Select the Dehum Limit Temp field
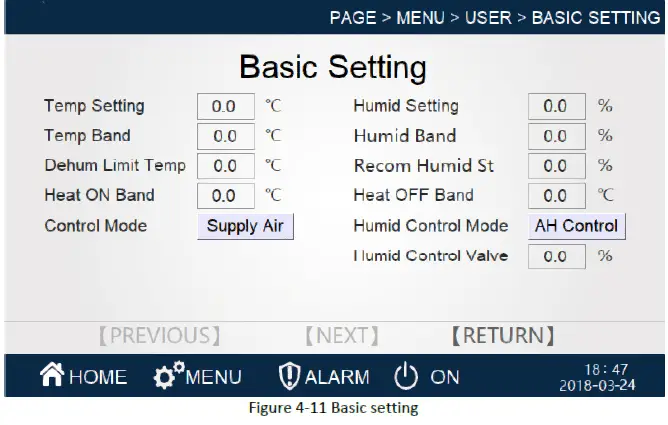The width and height of the screenshot is (668, 425). 225,166
